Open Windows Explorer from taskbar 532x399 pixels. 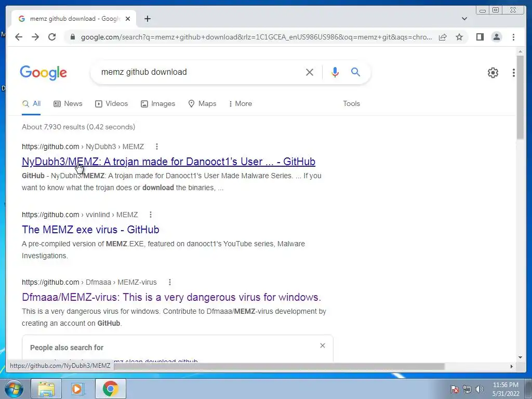[46, 389]
